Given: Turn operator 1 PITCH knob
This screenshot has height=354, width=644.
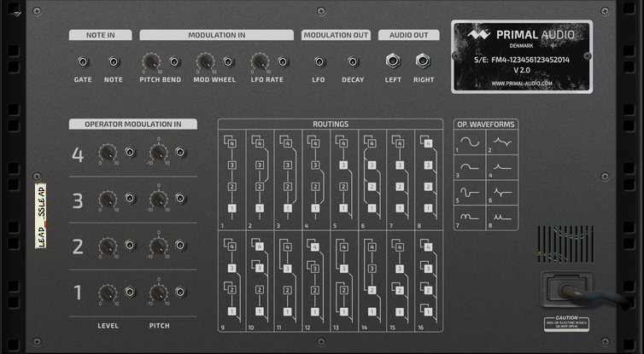Looking at the screenshot, I should point(159,293).
